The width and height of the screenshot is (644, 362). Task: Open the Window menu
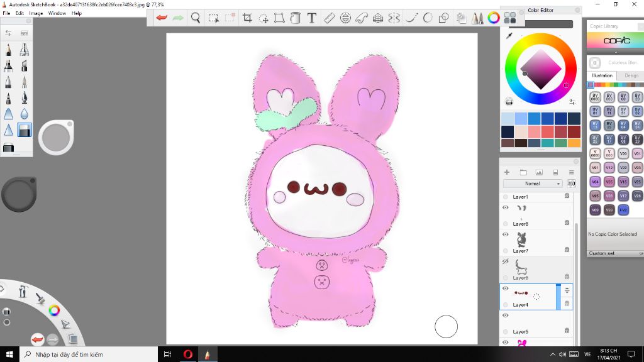tap(57, 13)
